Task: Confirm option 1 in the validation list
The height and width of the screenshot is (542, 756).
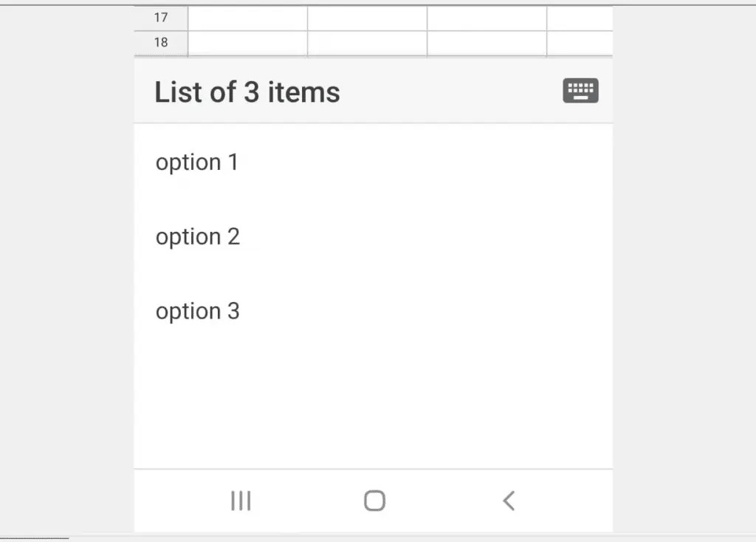Action: pos(196,162)
